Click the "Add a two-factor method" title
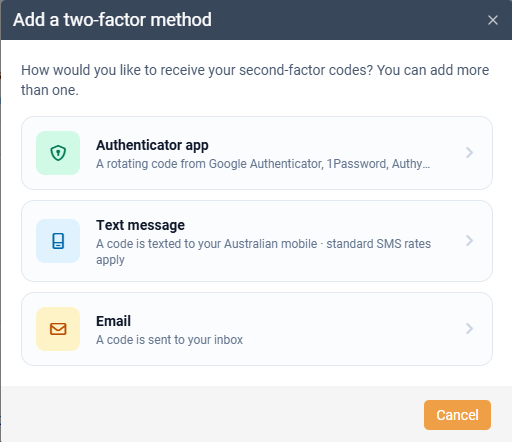The image size is (512, 442). [x=112, y=20]
